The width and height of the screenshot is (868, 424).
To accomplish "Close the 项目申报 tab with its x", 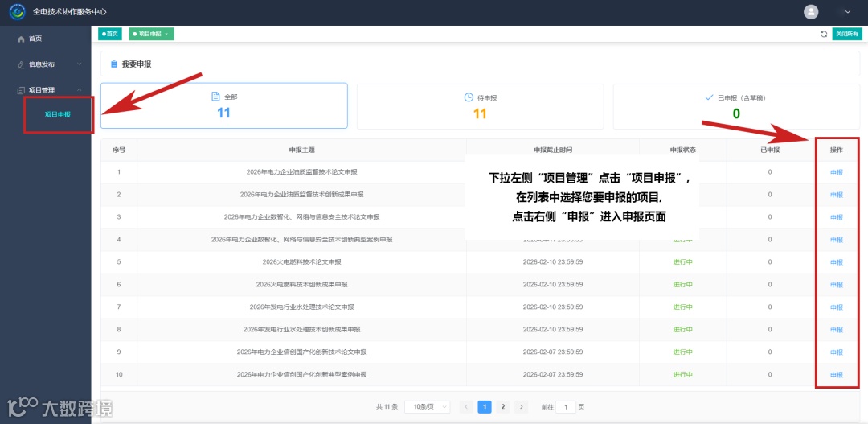I will point(166,35).
